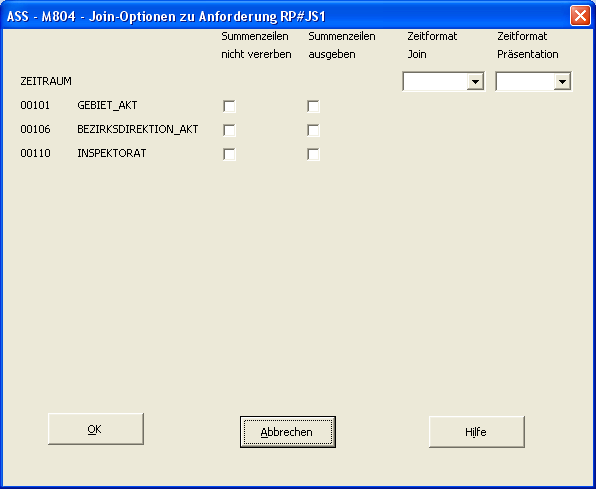Tick 'Summenzeilen ausgeben' for BEZIRKSDIREKTION_AKT
The image size is (596, 489).
(313, 130)
